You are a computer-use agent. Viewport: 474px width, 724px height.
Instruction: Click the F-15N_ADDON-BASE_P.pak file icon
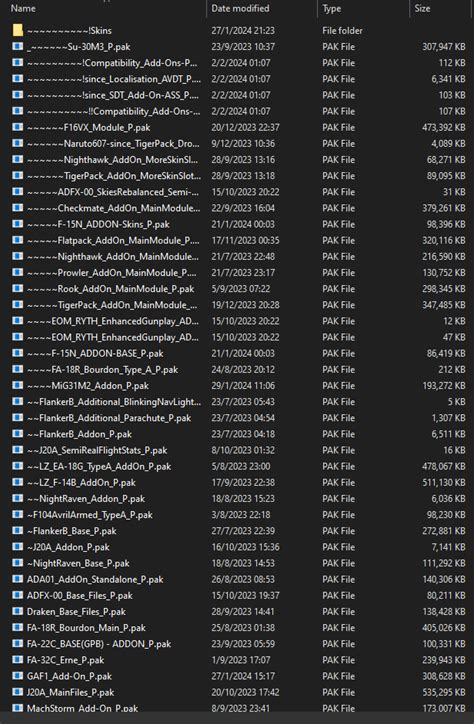pyautogui.click(x=18, y=353)
